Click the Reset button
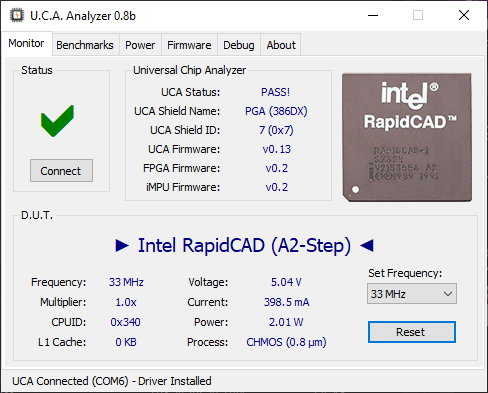The height and width of the screenshot is (393, 488). coord(412,332)
